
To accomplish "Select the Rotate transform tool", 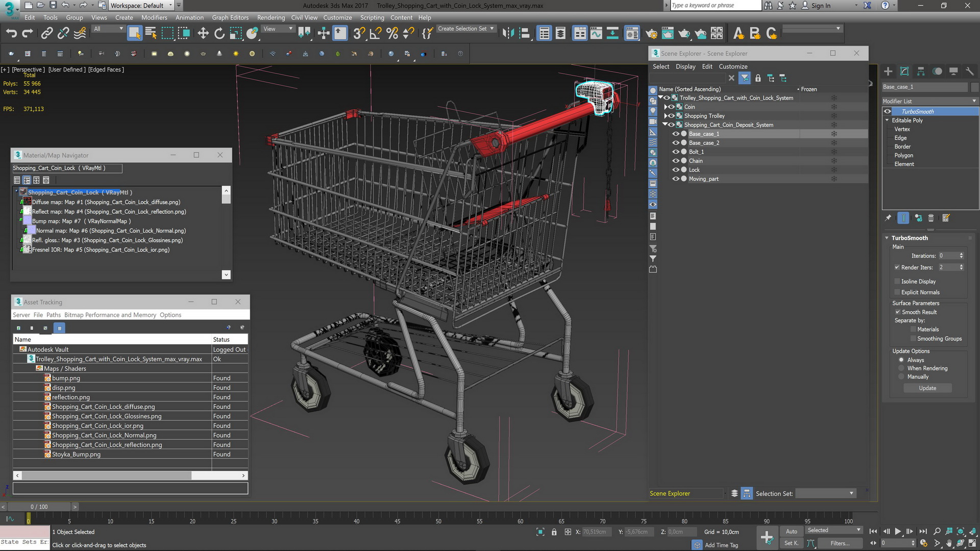I will [219, 33].
